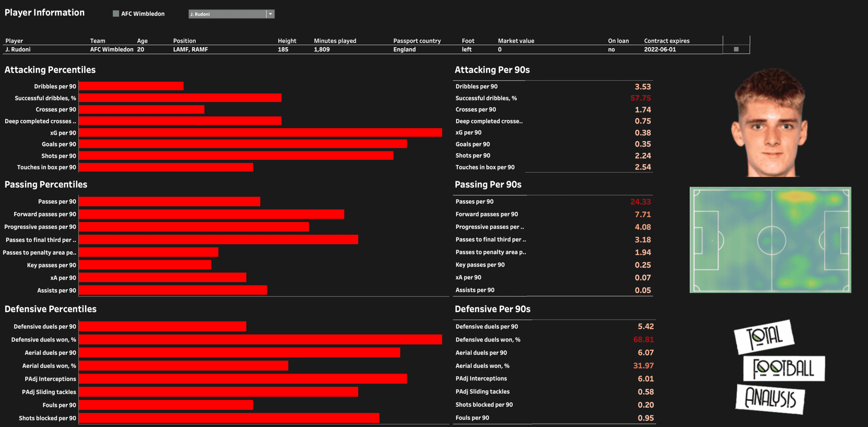Screen dimensions: 868x427
Task: Click the Contract expires column header
Action: (667, 41)
